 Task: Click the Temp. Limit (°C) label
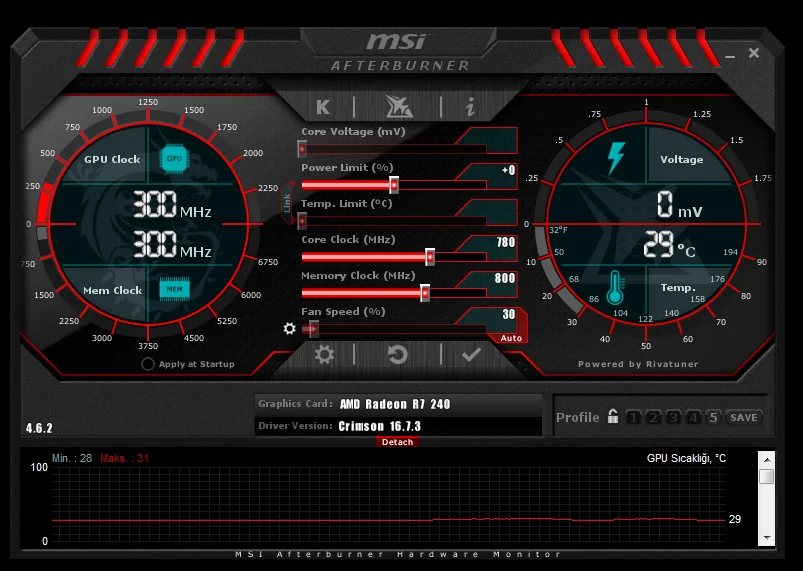pos(347,203)
